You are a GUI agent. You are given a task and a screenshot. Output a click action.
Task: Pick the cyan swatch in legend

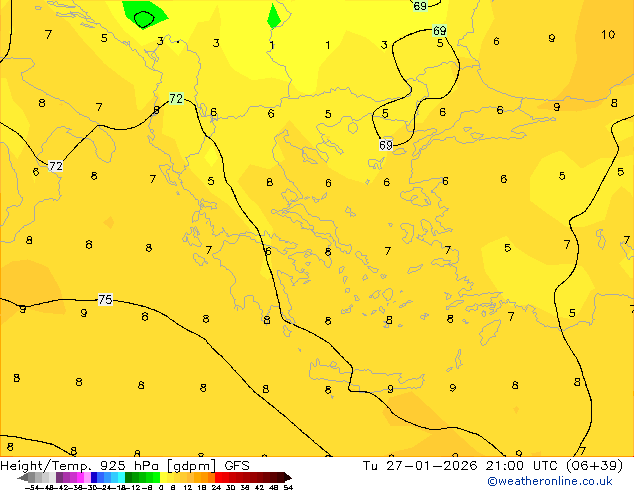tap(121, 477)
